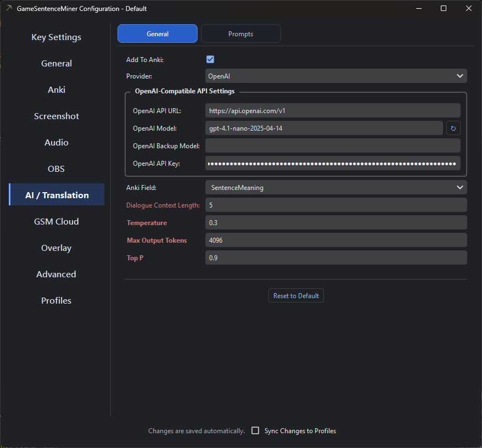Image resolution: width=482 pixels, height=448 pixels.
Task: Uncheck the Add To Anki checkbox
Action: (210, 59)
